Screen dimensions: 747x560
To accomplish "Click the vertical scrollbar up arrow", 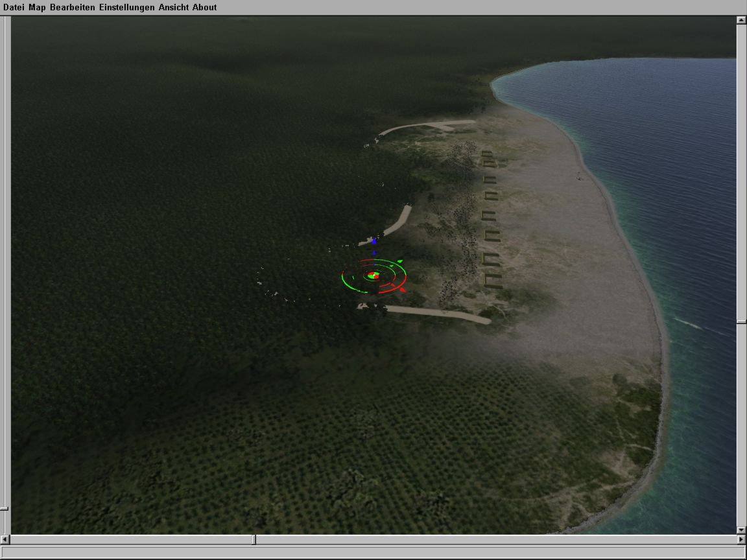I will pyautogui.click(x=741, y=20).
